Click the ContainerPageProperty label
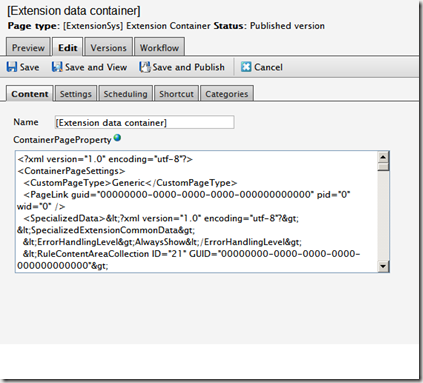The height and width of the screenshot is (383, 423). [62, 140]
